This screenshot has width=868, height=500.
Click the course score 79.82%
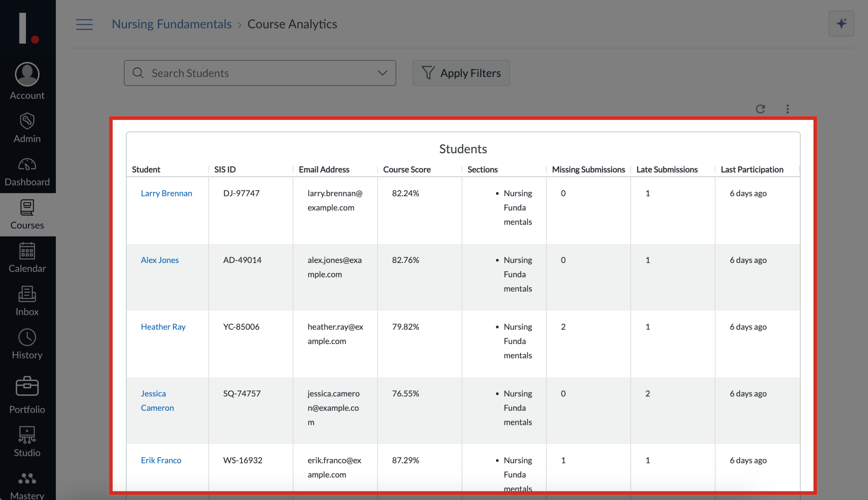click(405, 327)
